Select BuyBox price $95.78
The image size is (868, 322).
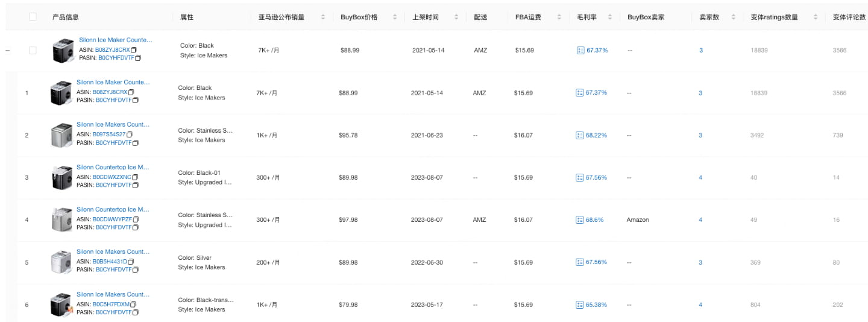click(x=348, y=135)
